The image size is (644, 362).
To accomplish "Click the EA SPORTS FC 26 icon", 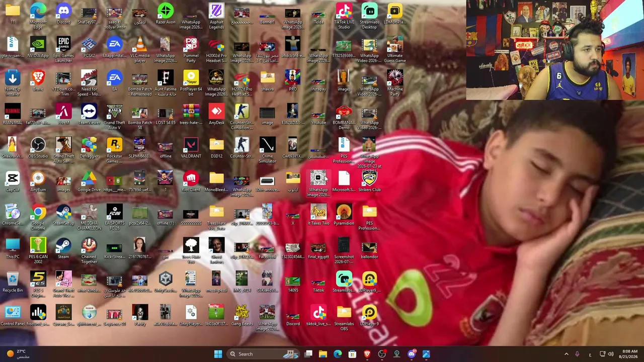I will tap(114, 217).
